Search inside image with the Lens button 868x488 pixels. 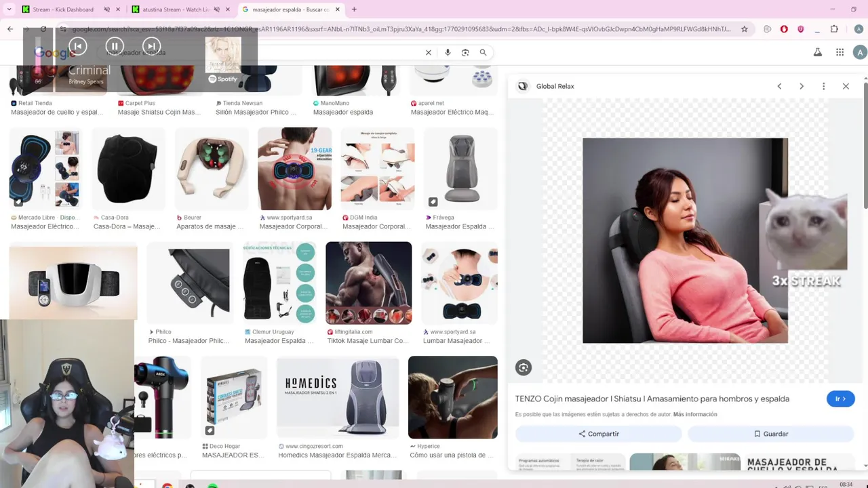(x=524, y=367)
